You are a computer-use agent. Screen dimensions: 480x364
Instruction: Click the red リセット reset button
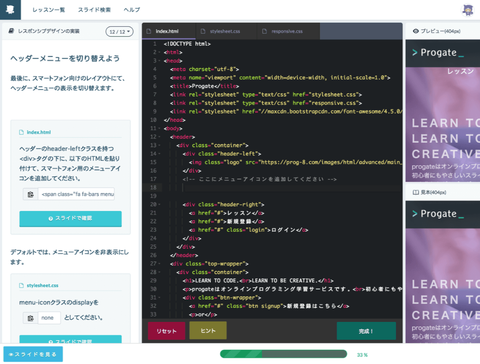click(166, 331)
